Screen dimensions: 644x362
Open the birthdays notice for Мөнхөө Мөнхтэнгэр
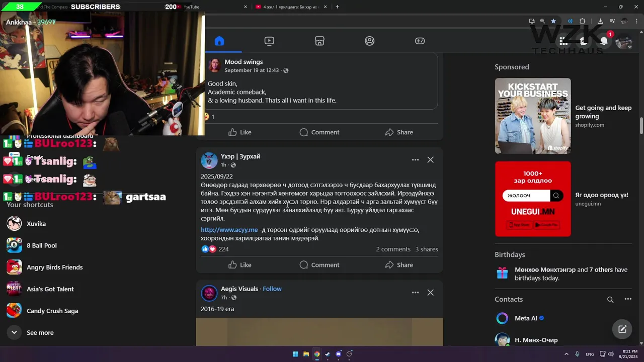563,274
